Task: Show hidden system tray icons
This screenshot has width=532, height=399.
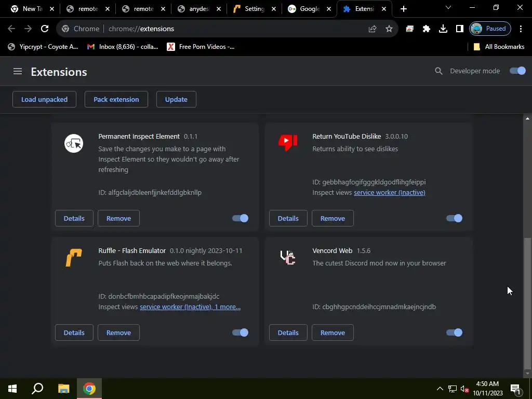Action: pyautogui.click(x=440, y=389)
